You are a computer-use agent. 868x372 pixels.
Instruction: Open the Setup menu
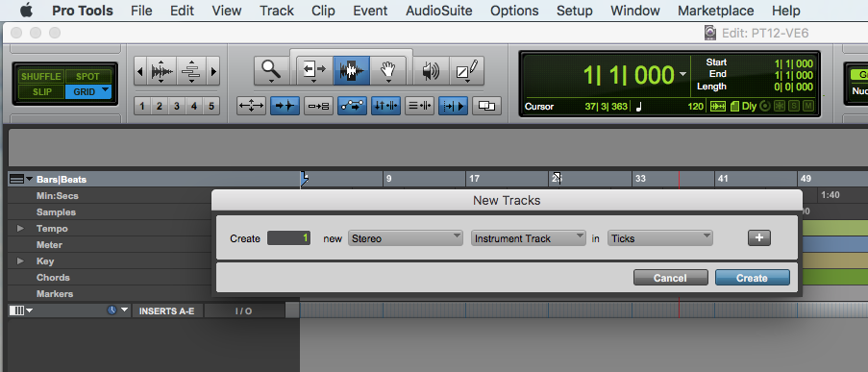click(x=574, y=11)
